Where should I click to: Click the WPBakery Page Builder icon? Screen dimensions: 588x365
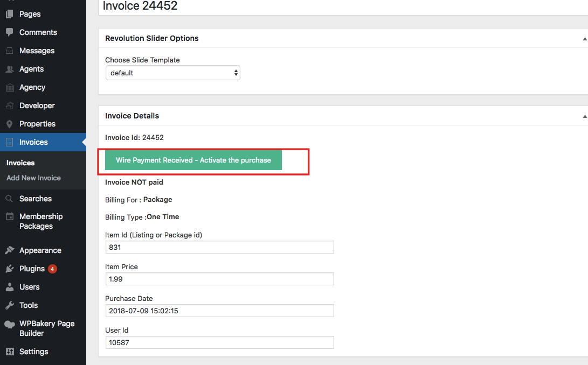tap(10, 324)
